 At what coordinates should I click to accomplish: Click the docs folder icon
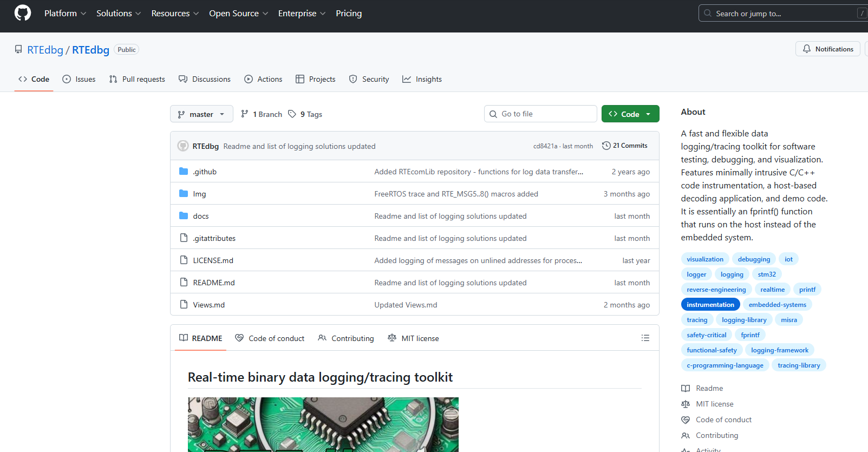point(184,216)
